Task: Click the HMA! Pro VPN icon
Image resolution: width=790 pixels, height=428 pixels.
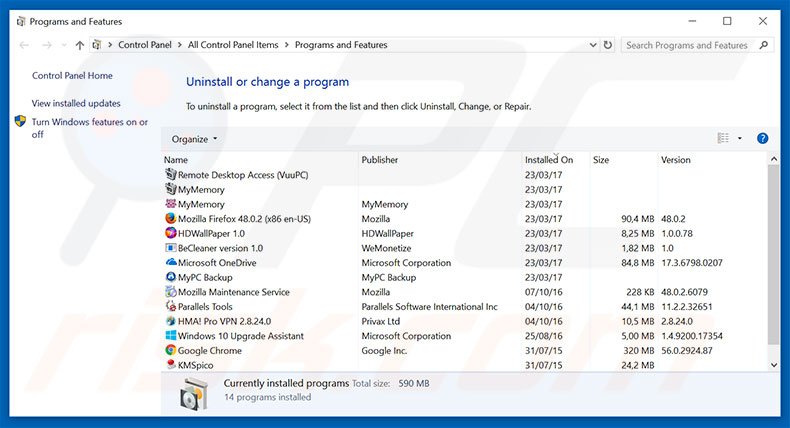Action: tap(171, 321)
